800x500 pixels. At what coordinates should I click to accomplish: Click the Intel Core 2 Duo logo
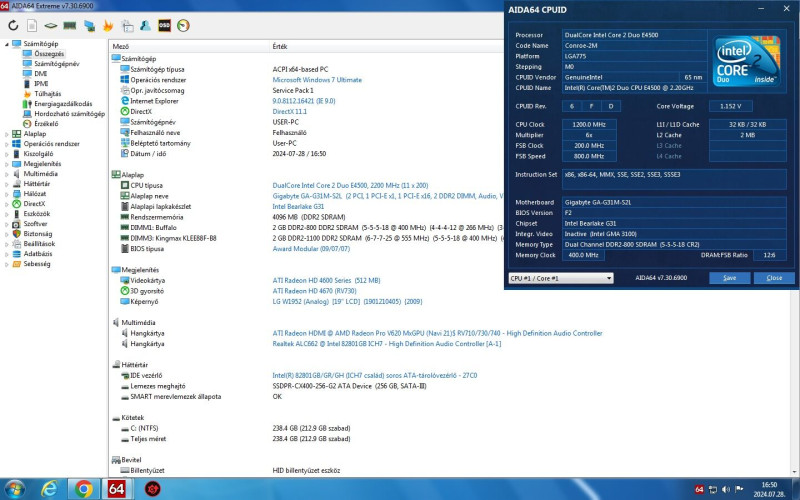[746, 61]
